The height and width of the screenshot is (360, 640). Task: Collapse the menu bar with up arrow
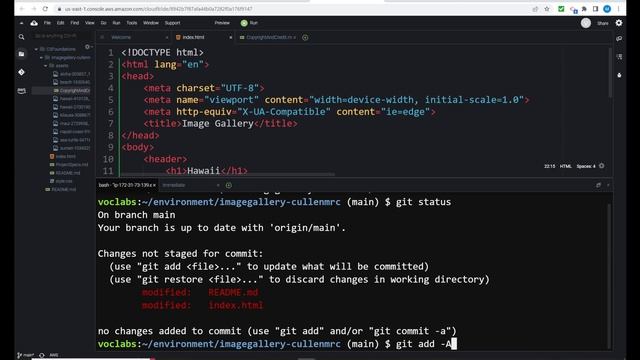(x=22, y=23)
